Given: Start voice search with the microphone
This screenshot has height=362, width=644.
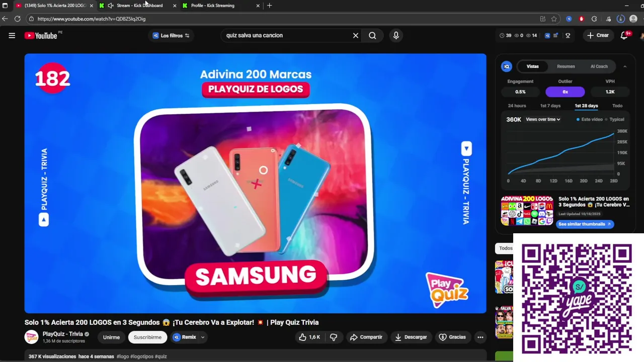Looking at the screenshot, I should coord(396,36).
